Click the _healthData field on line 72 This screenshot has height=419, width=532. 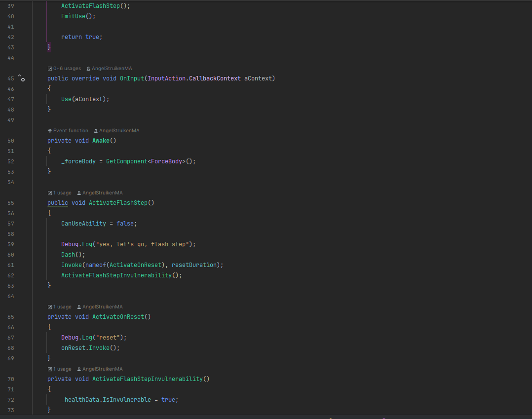80,400
